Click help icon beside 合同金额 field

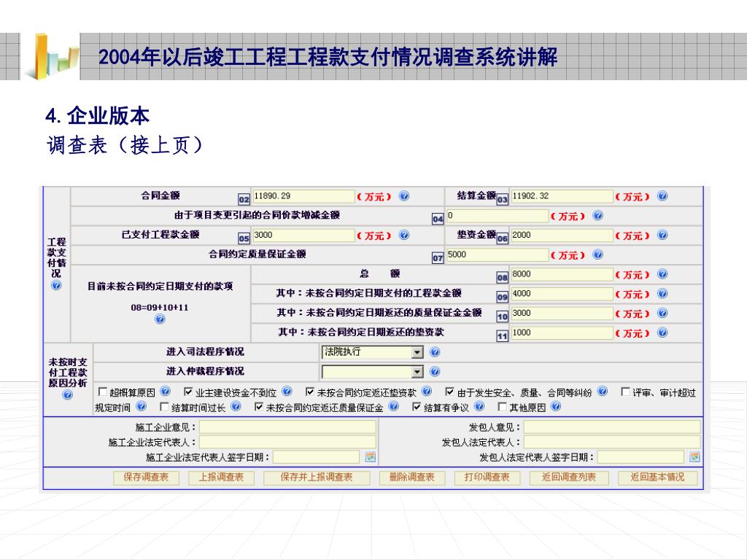coord(404,195)
